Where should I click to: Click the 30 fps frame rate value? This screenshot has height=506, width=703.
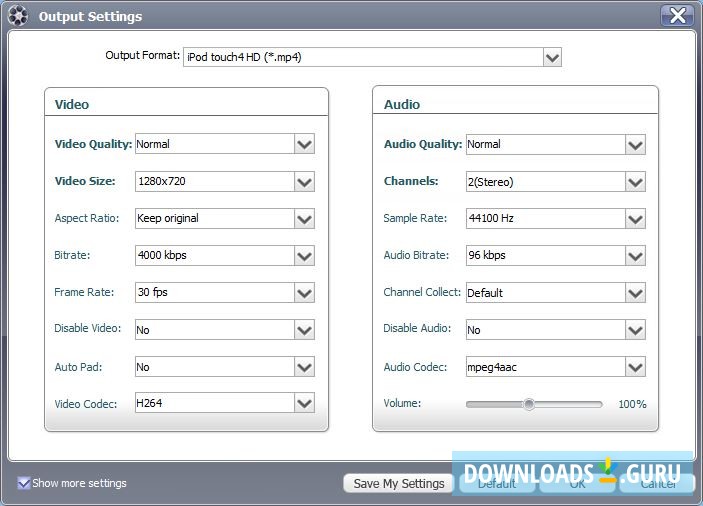coord(152,292)
